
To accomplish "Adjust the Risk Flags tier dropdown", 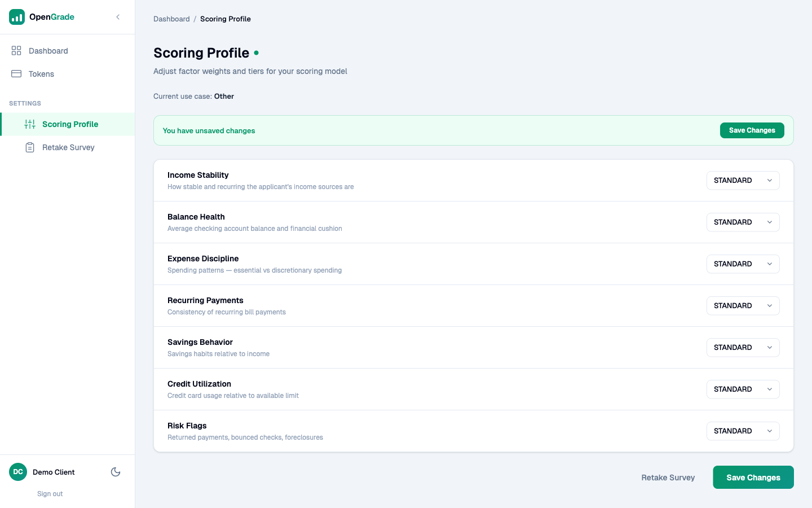I will (743, 431).
